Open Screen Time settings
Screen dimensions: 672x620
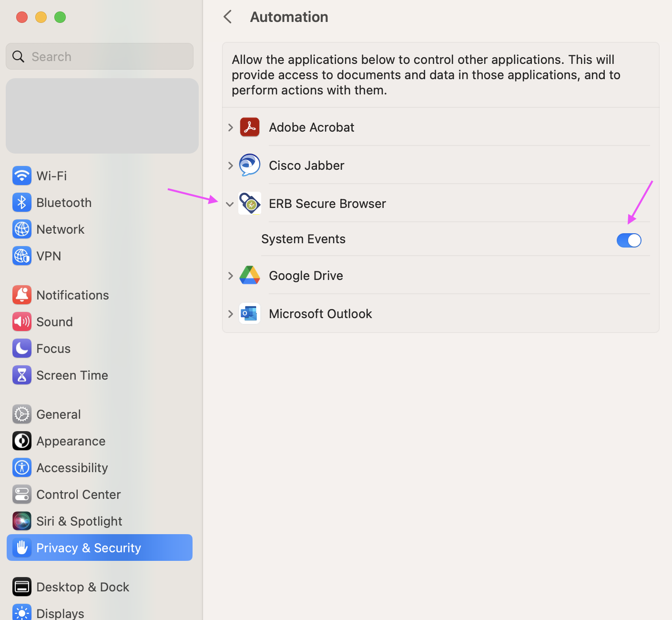coord(72,375)
